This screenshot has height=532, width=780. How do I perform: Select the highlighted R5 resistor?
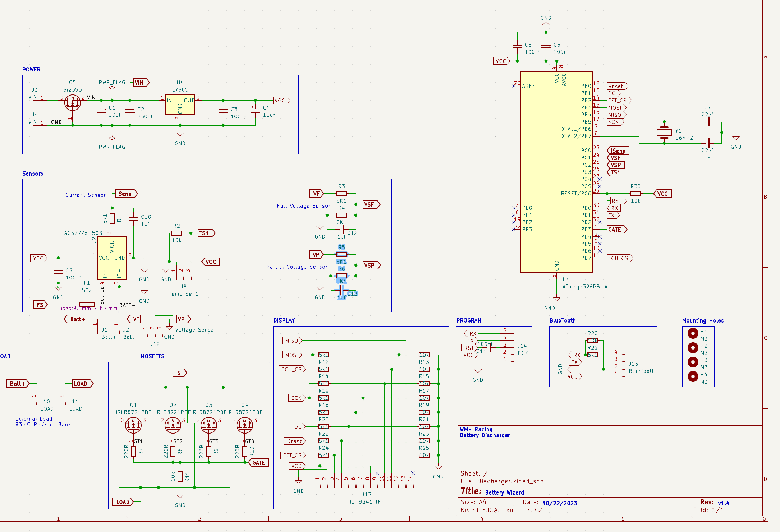pyautogui.click(x=341, y=254)
